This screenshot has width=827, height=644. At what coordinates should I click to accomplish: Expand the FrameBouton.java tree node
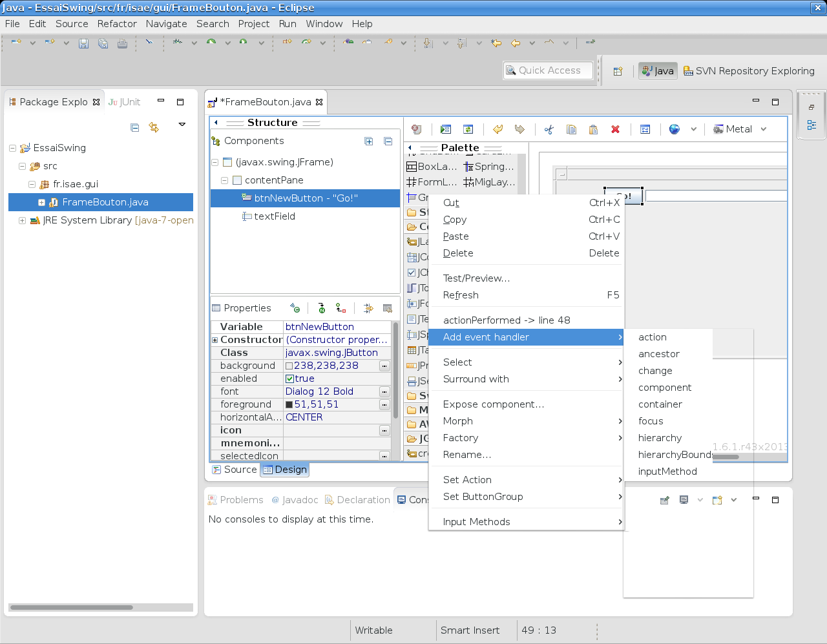point(41,202)
